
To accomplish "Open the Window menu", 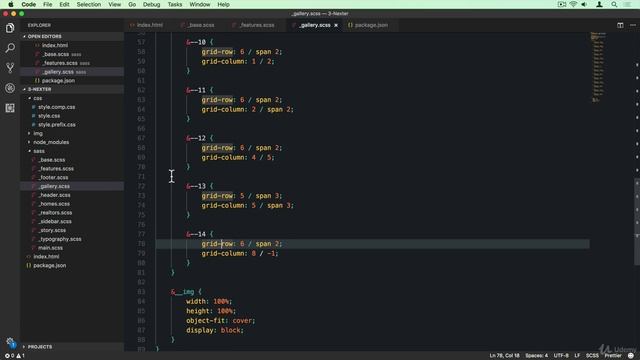I will tap(200, 4).
